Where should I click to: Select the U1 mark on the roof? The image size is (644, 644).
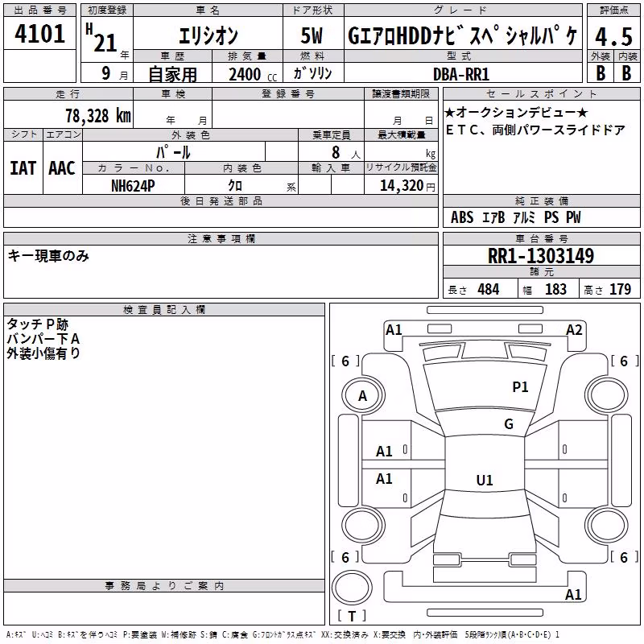(x=485, y=480)
